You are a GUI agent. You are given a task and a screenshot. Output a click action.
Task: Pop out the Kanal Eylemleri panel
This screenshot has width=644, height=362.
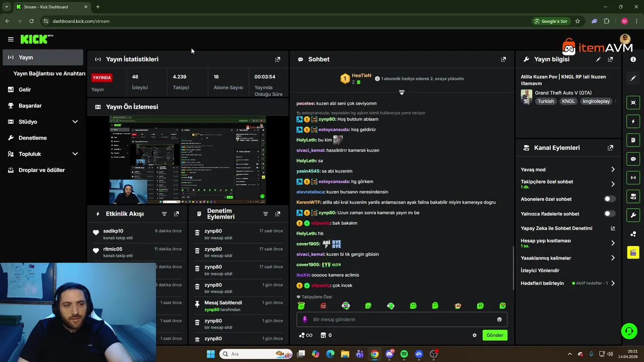610,148
